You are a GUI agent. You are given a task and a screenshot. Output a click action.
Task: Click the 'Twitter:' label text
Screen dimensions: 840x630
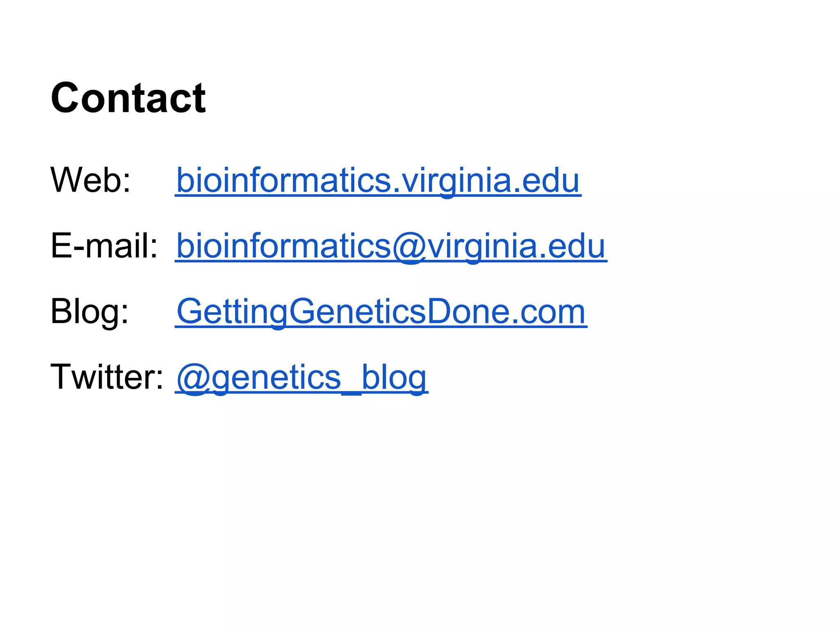point(107,377)
